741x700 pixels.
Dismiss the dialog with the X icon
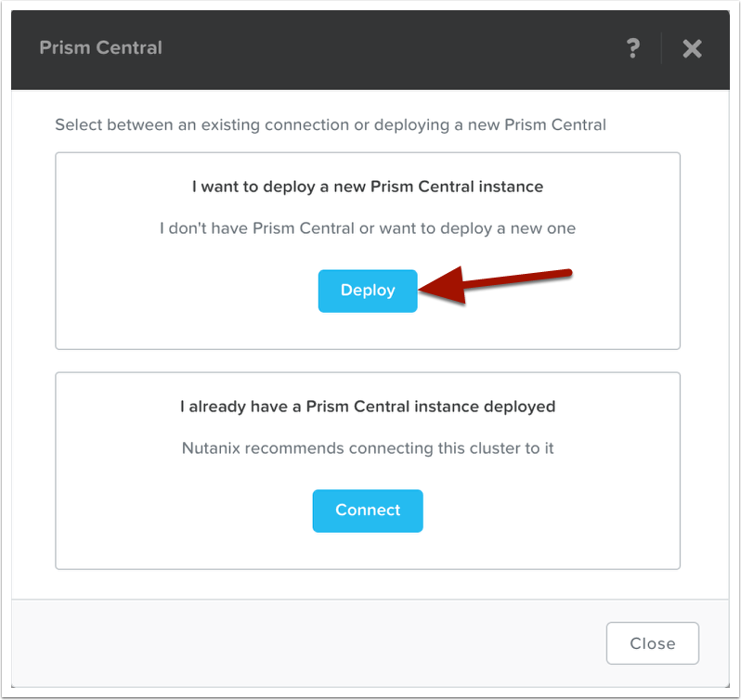tap(692, 48)
